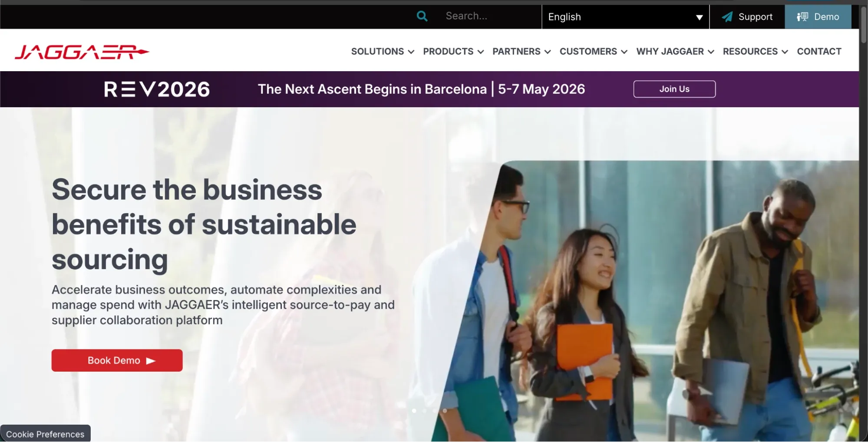Click the REV2026 banner logo
Image resolution: width=868 pixels, height=442 pixels.
(157, 89)
